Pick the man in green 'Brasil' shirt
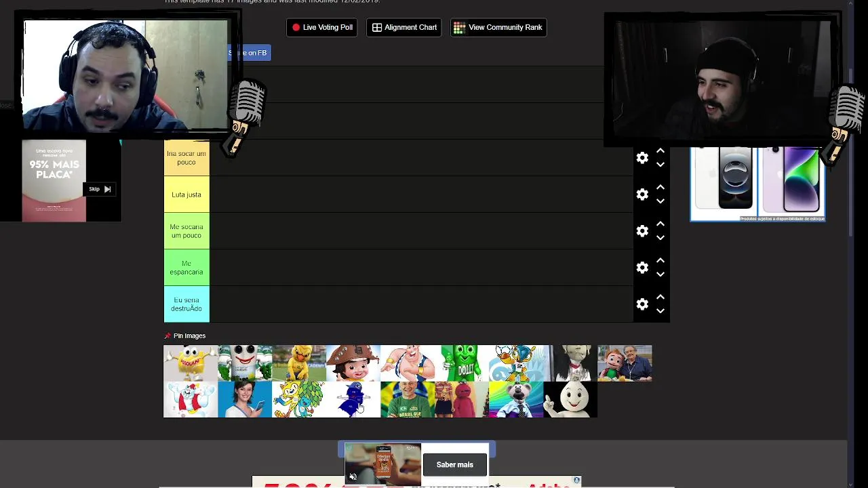 pos(408,399)
